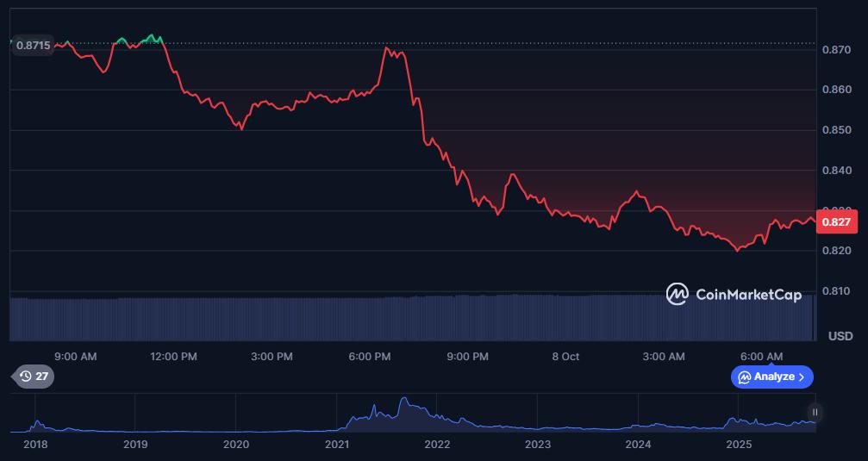The height and width of the screenshot is (461, 868).
Task: Click the 0.870 price axis label
Action: pos(840,50)
